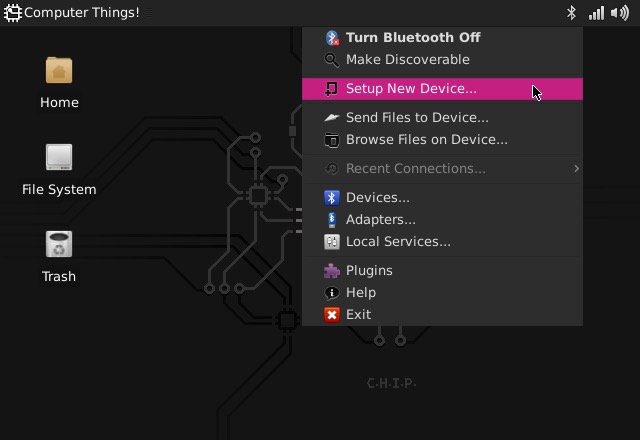This screenshot has width=640, height=440.
Task: Expand the Recent Connections submenu arrow
Action: 576,169
